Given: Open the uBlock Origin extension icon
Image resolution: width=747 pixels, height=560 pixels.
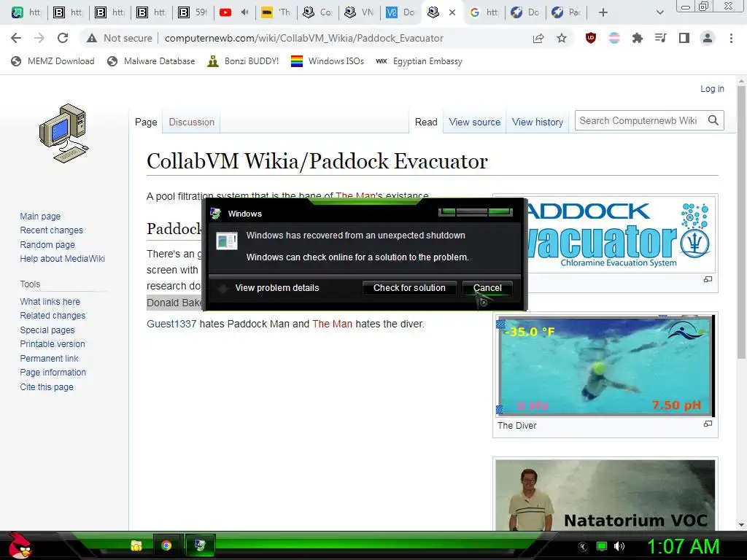Looking at the screenshot, I should coord(591,38).
